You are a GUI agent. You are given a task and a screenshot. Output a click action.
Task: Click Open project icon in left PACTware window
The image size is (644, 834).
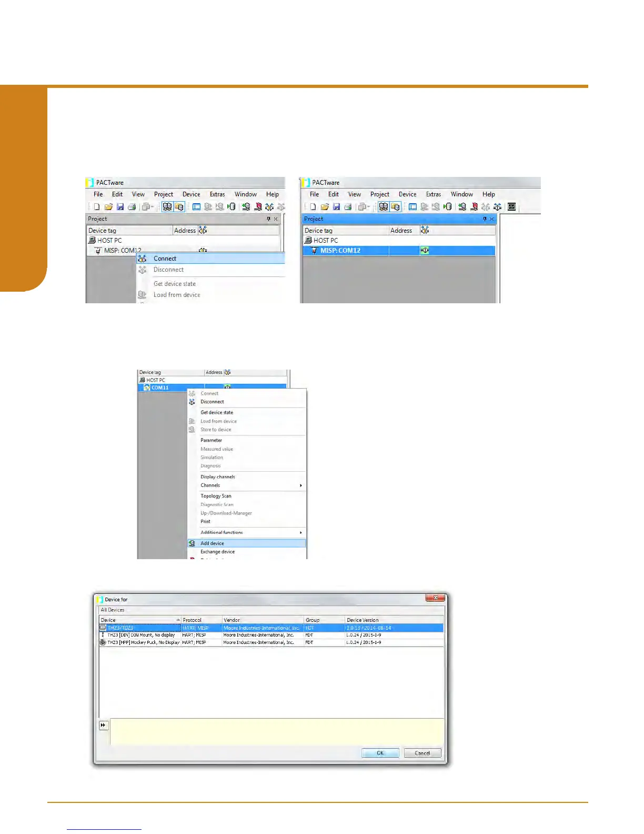pos(108,207)
